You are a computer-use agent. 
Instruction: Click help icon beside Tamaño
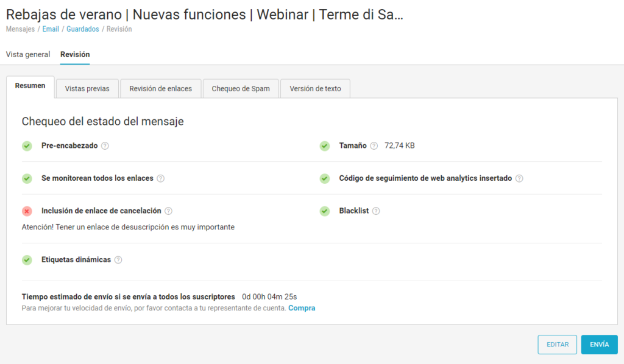pos(374,146)
